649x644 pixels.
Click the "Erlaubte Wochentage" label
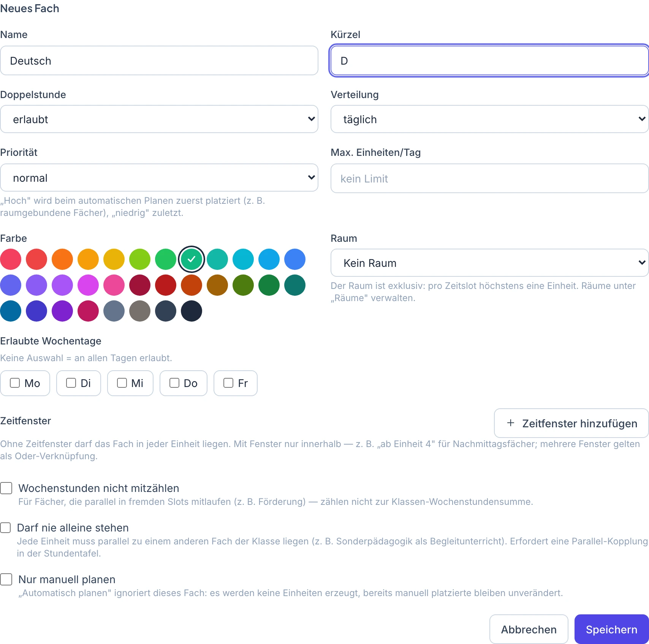[x=51, y=341]
